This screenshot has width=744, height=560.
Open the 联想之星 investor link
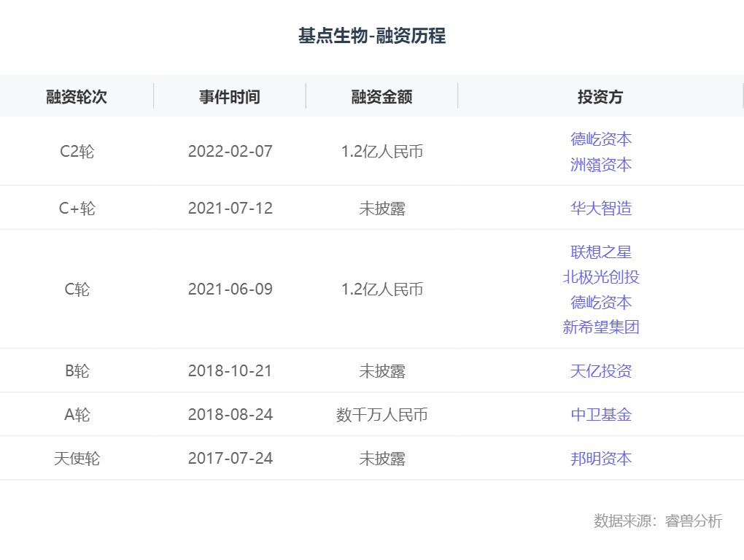pos(601,252)
